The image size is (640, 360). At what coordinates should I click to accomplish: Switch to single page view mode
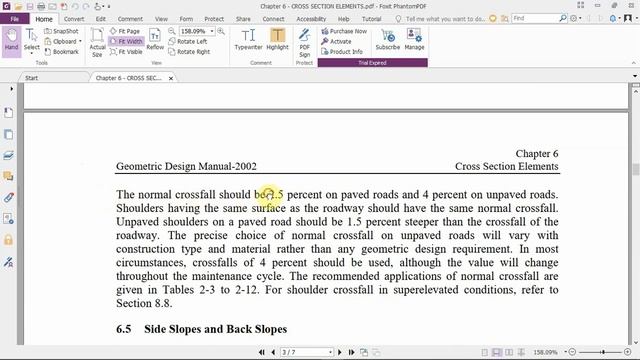pyautogui.click(x=484, y=352)
